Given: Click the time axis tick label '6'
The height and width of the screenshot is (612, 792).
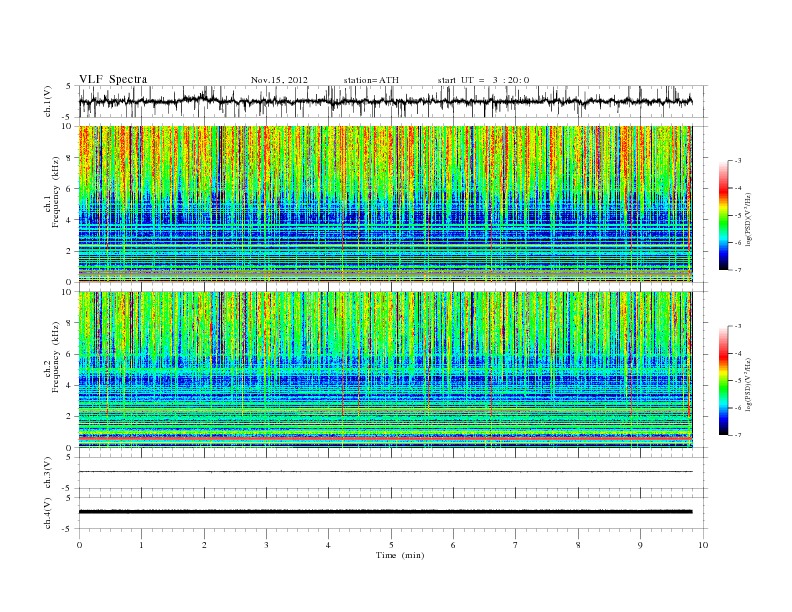Looking at the screenshot, I should 453,545.
